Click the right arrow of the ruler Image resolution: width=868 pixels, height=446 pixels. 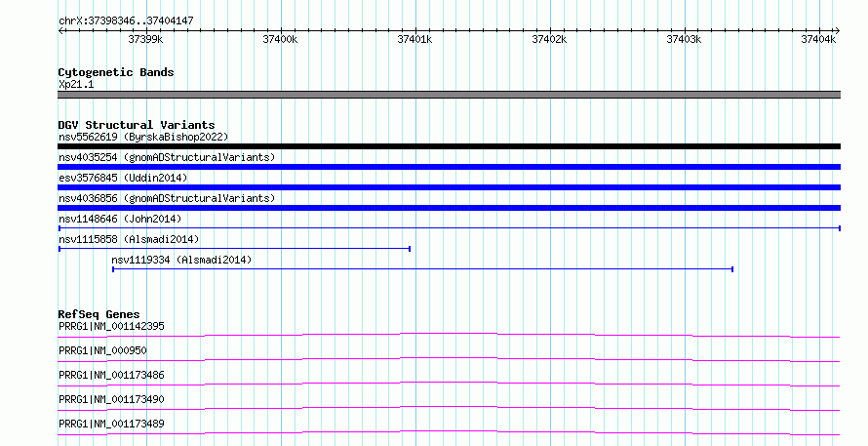point(837,31)
